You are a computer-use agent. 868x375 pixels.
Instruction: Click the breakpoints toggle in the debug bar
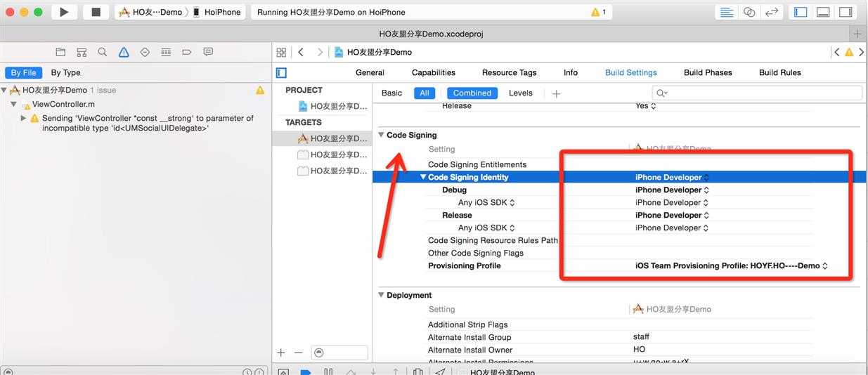coord(305,371)
